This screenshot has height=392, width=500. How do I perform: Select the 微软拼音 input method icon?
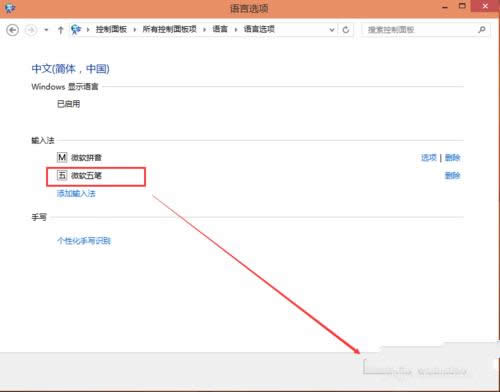pos(62,157)
